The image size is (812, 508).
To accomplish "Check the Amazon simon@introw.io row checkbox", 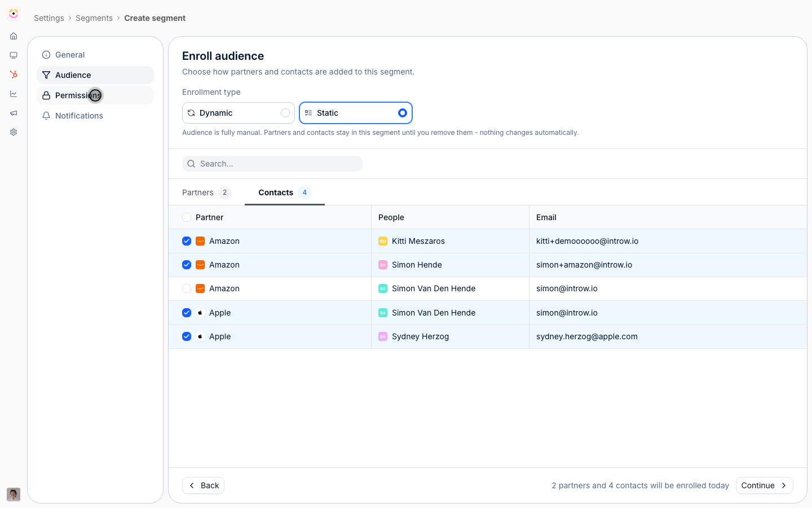I will (x=187, y=288).
